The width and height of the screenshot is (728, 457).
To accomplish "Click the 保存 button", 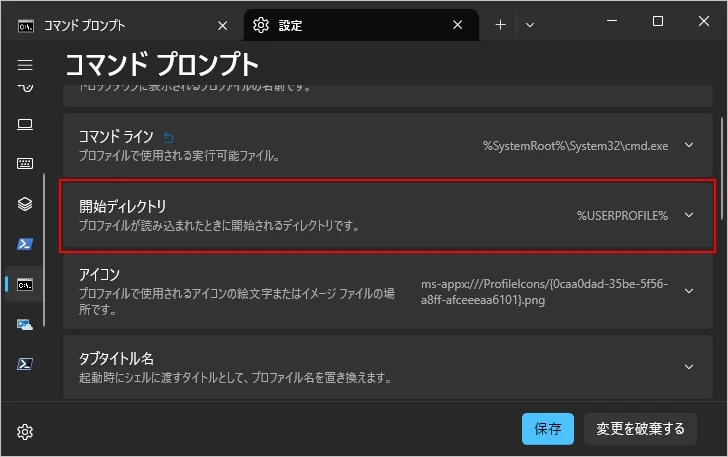I will (548, 429).
